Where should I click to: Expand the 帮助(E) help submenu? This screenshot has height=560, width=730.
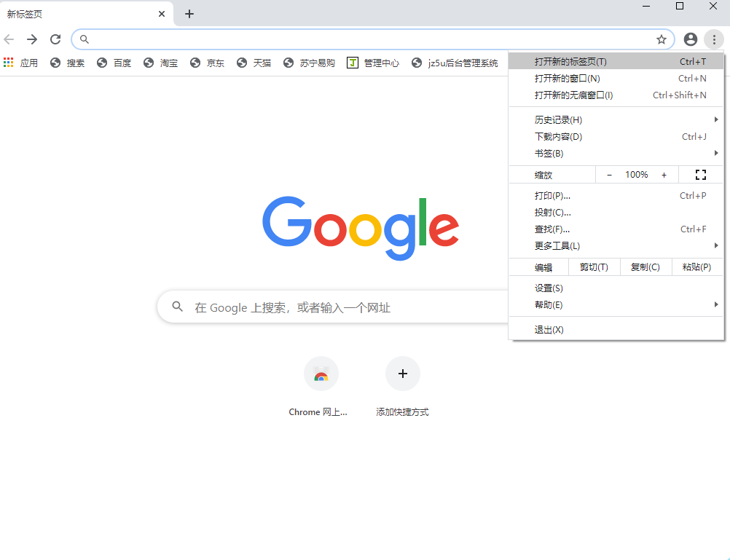click(616, 305)
